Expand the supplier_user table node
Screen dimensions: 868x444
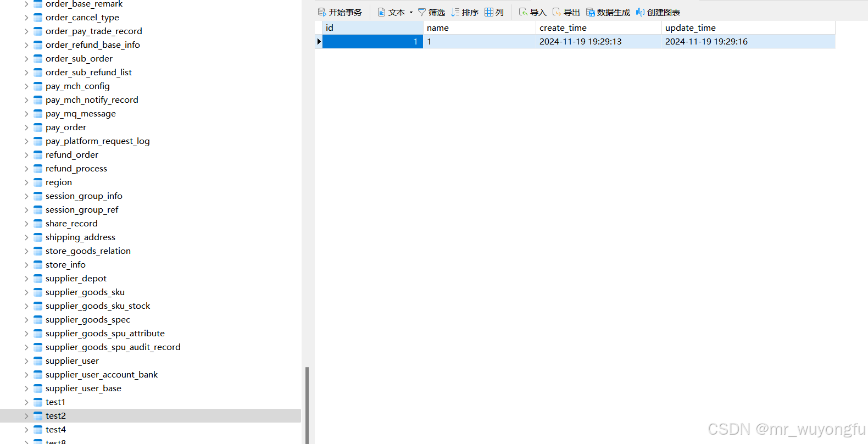tap(26, 361)
